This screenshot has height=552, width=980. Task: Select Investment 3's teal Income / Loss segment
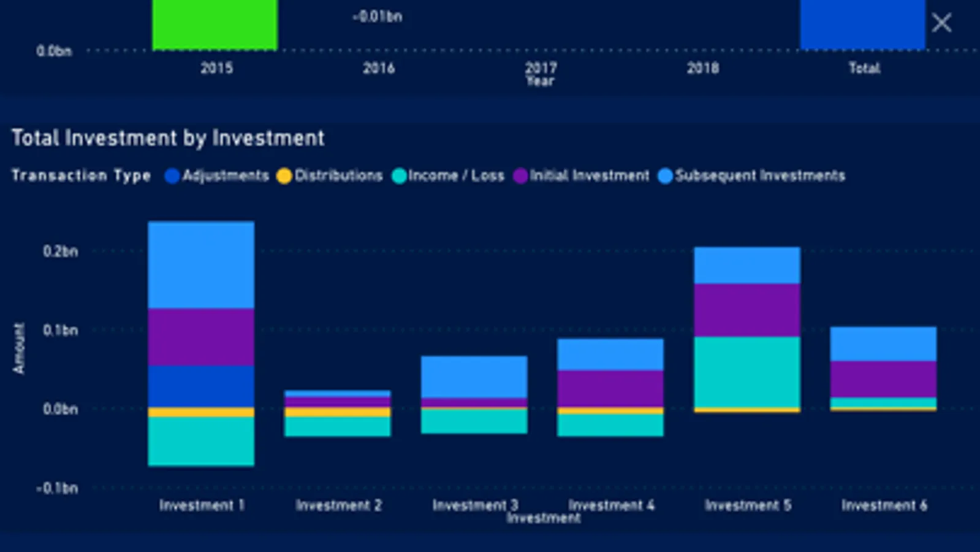pyautogui.click(x=474, y=421)
